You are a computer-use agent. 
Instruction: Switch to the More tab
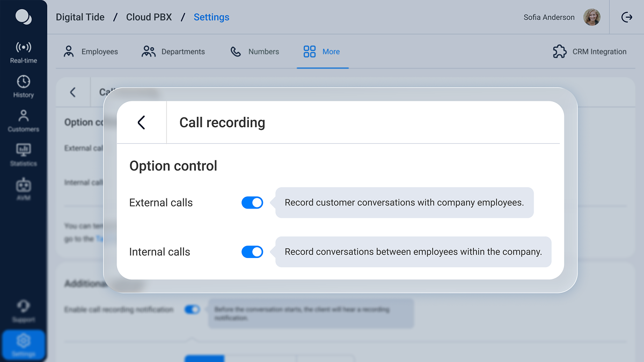pos(322,51)
